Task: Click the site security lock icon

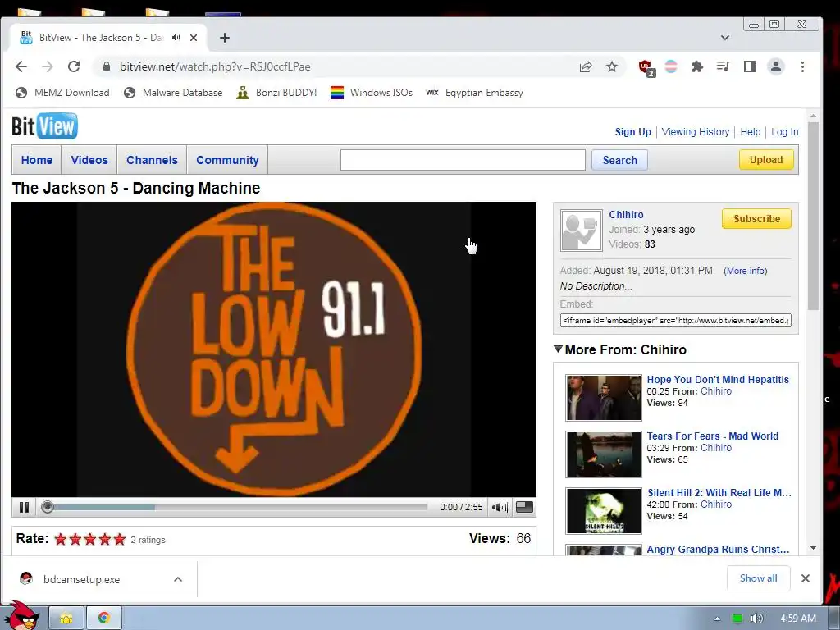Action: point(107,66)
